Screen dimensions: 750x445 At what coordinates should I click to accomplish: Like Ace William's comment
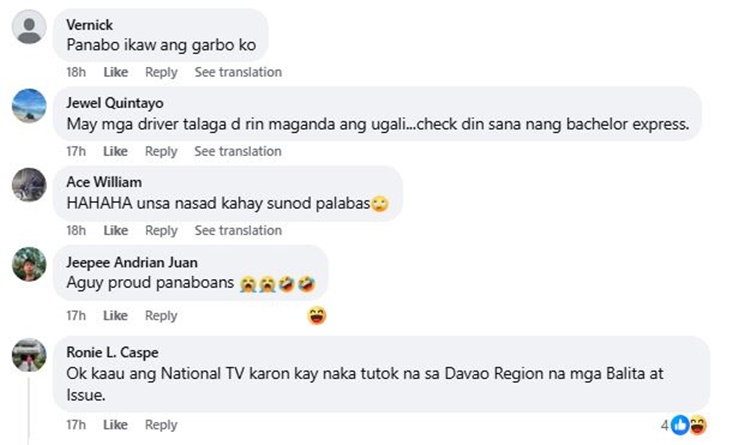(x=116, y=231)
